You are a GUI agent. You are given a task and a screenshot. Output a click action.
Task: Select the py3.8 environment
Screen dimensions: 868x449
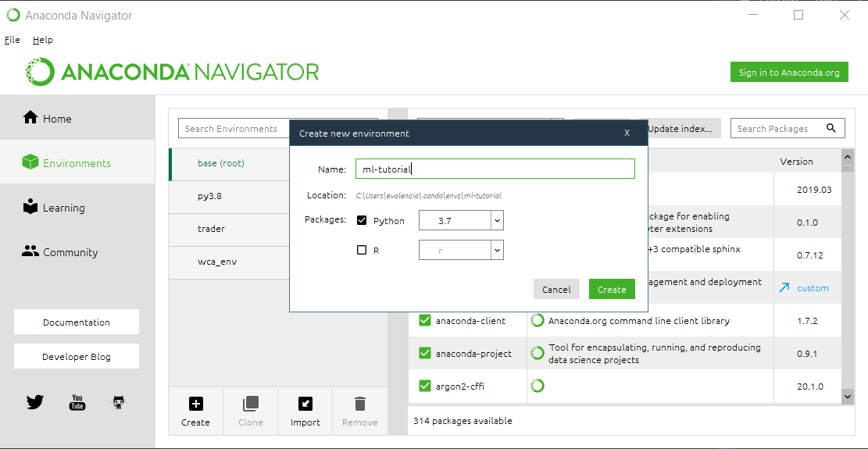pos(229,196)
